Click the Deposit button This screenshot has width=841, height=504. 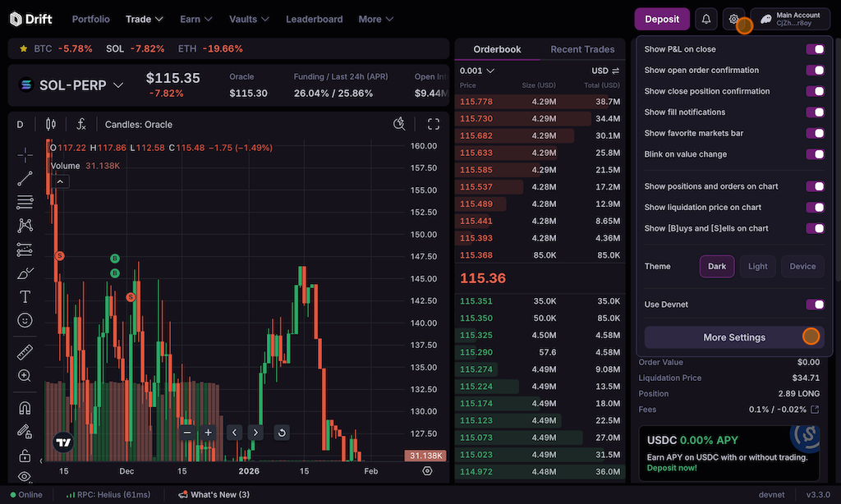(x=662, y=19)
